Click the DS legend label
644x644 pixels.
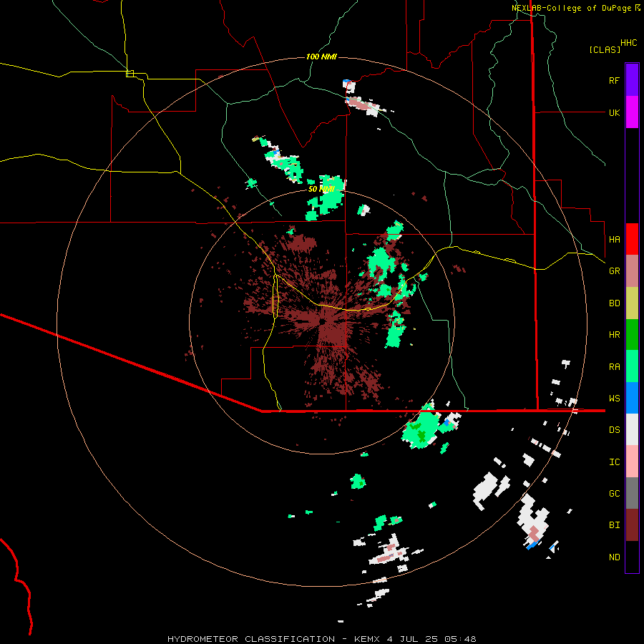(614, 429)
